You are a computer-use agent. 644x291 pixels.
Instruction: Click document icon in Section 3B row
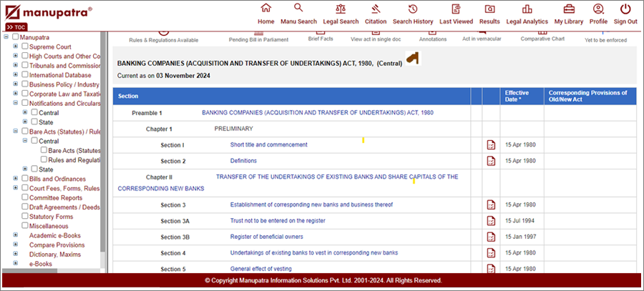coord(491,237)
